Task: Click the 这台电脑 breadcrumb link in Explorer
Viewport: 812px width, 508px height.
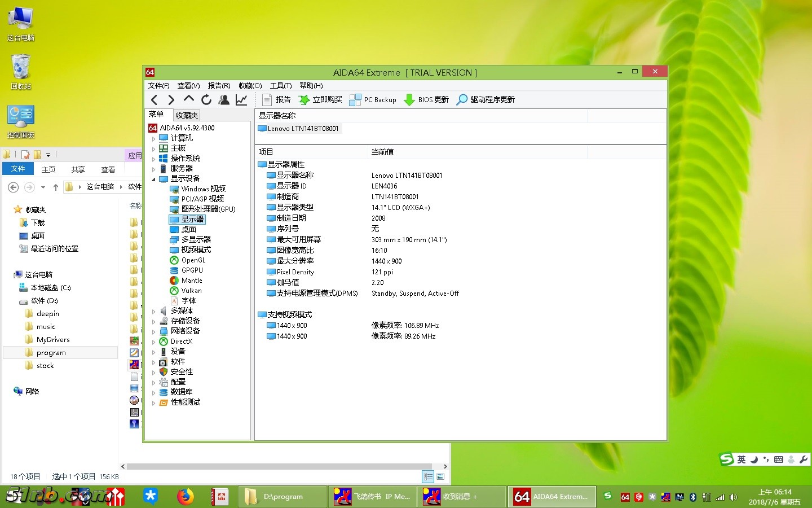Action: (x=101, y=187)
